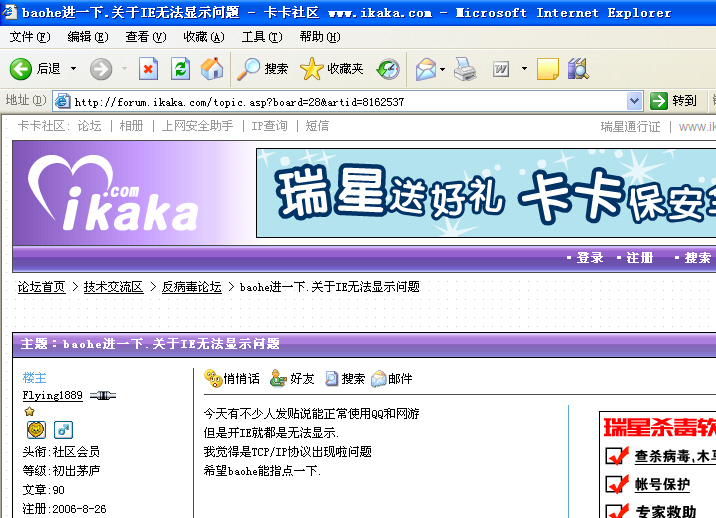This screenshot has height=518, width=716.
Task: Open 收藏夹 favorites star
Action: 332,69
